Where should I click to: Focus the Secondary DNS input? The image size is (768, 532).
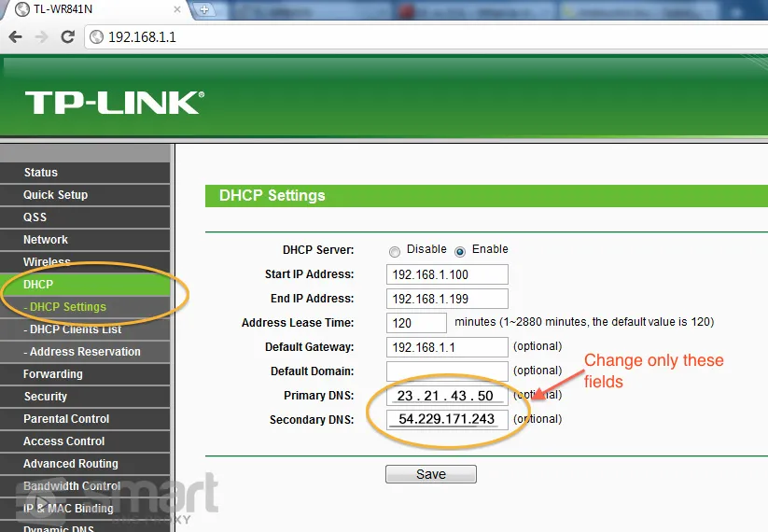pyautogui.click(x=446, y=420)
